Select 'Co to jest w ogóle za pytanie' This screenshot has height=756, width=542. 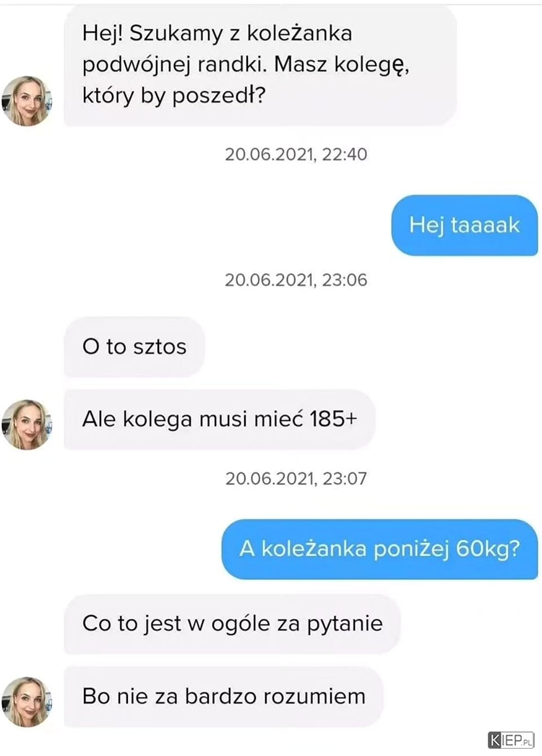click(x=232, y=624)
